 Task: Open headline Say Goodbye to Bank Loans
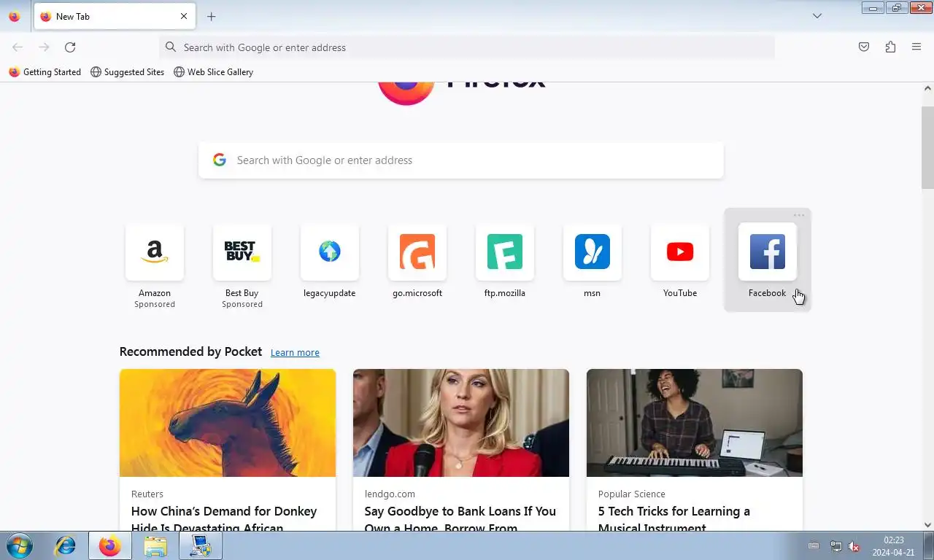tap(460, 518)
